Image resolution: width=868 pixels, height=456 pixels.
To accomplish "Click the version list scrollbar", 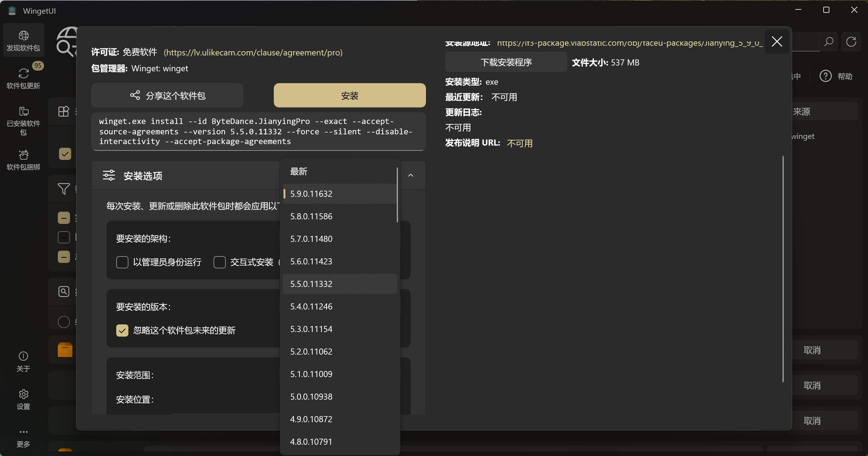I will coord(397,195).
